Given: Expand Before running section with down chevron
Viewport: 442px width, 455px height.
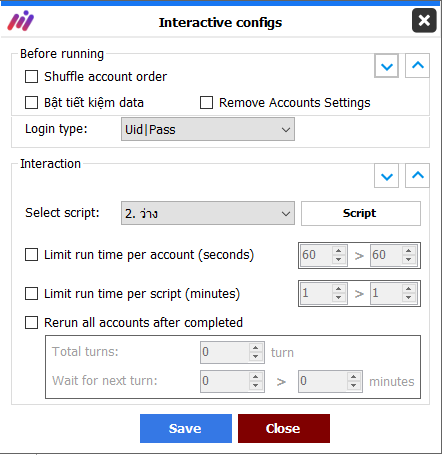Looking at the screenshot, I should (x=387, y=66).
